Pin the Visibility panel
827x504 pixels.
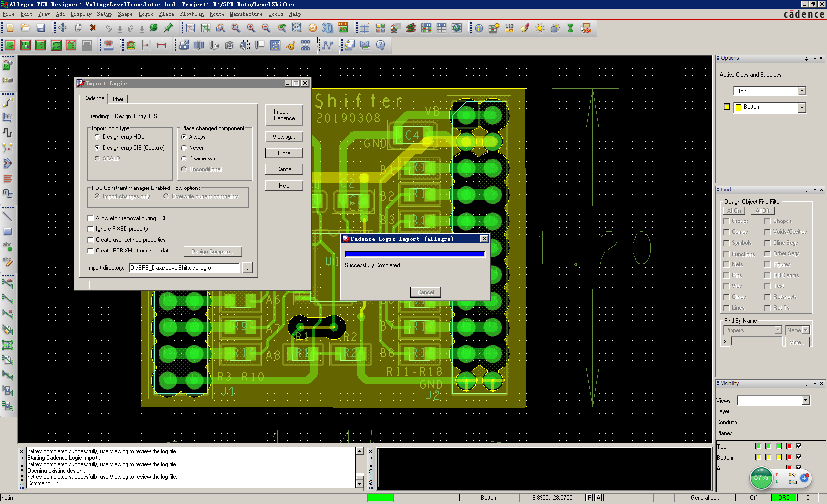tap(807, 384)
